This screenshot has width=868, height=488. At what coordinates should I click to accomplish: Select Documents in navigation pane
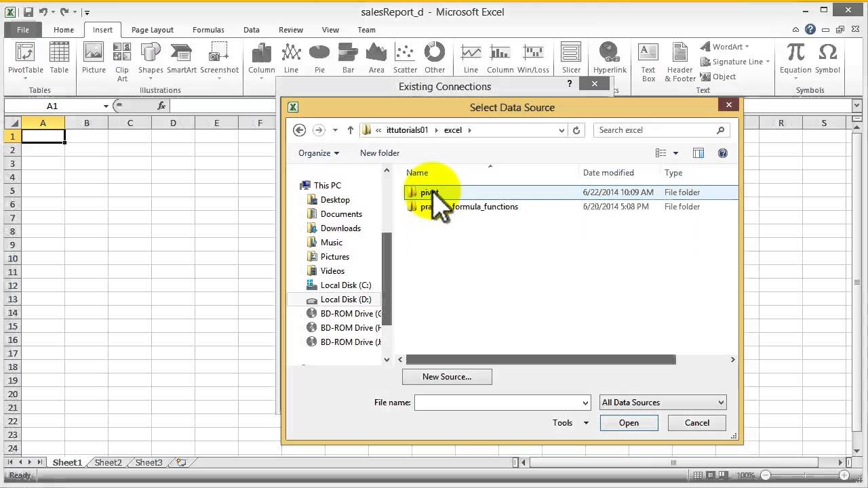click(341, 214)
